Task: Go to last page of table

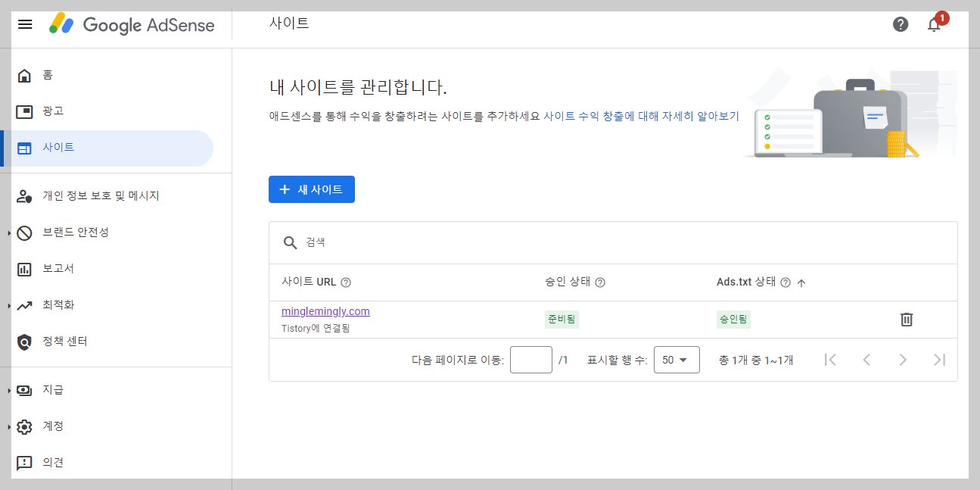Action: (x=939, y=360)
